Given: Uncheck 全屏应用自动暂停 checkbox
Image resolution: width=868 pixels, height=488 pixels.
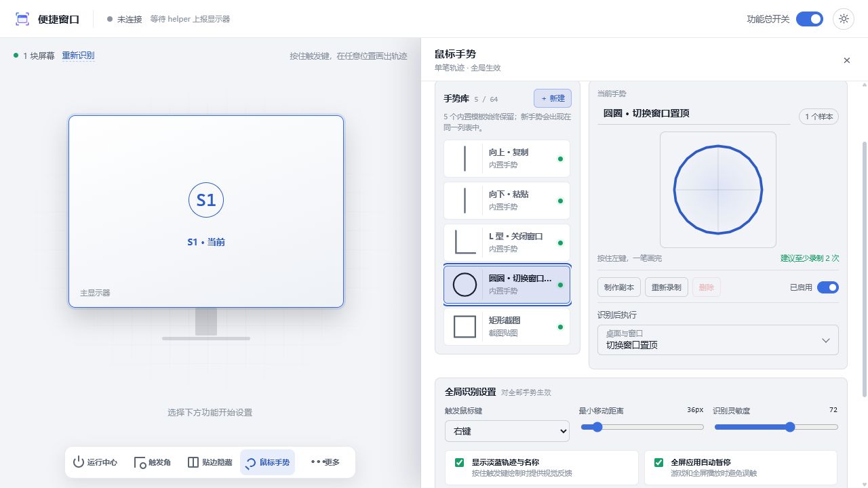Looking at the screenshot, I should pos(658,462).
